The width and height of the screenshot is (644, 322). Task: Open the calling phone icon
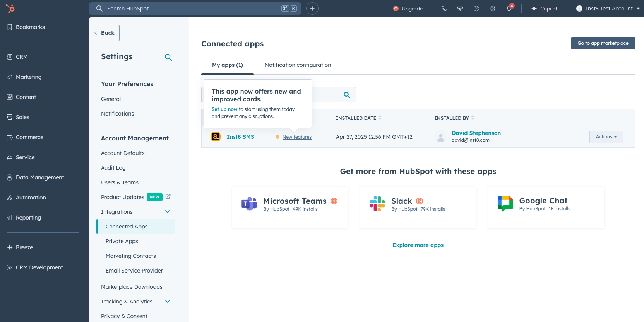(444, 9)
